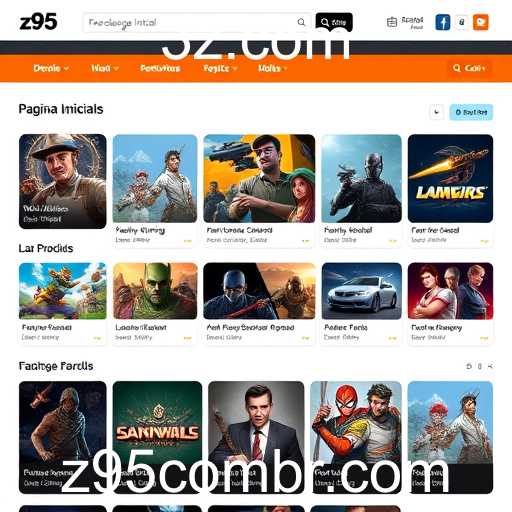This screenshot has height=512, width=512.
Task: Click the first small icon right of Fanhge Pardls heading
Action: pyautogui.click(x=469, y=366)
